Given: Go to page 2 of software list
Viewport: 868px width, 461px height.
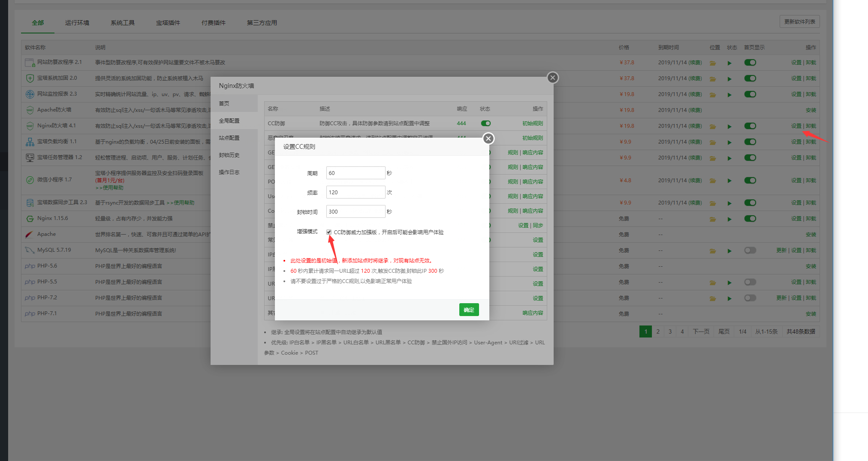Looking at the screenshot, I should click(658, 331).
